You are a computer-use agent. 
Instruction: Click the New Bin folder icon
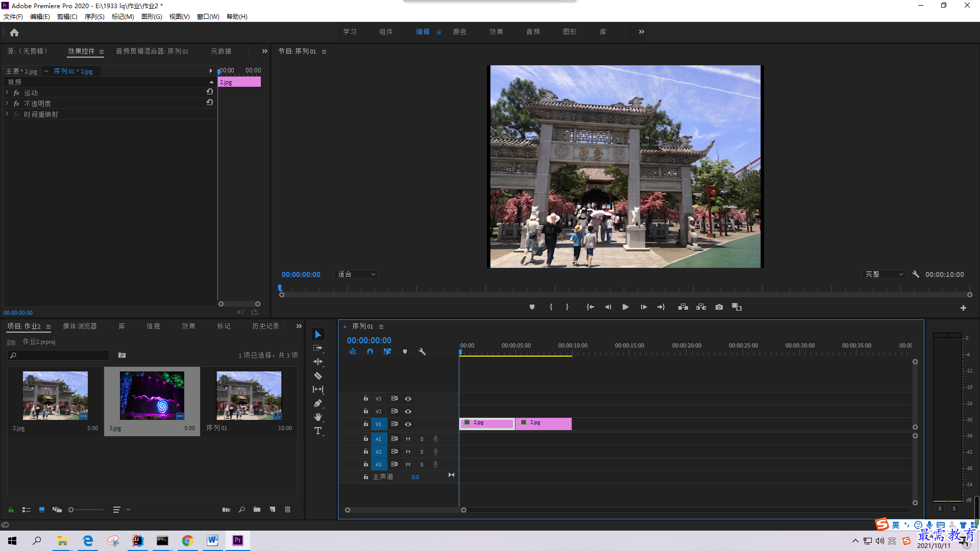pyautogui.click(x=257, y=510)
